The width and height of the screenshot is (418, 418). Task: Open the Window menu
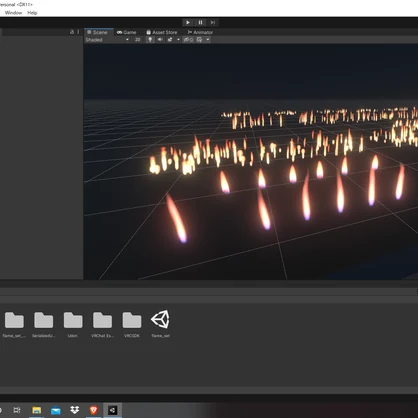[13, 13]
